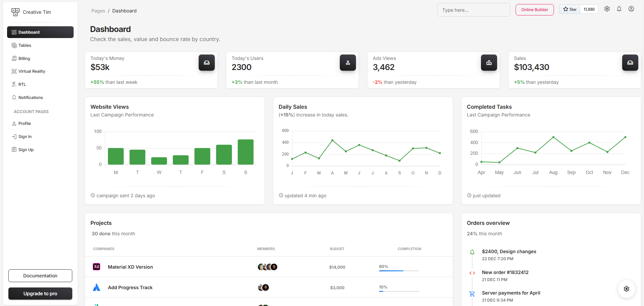Open the floating settings gear button
This screenshot has height=306, width=644.
627,289
